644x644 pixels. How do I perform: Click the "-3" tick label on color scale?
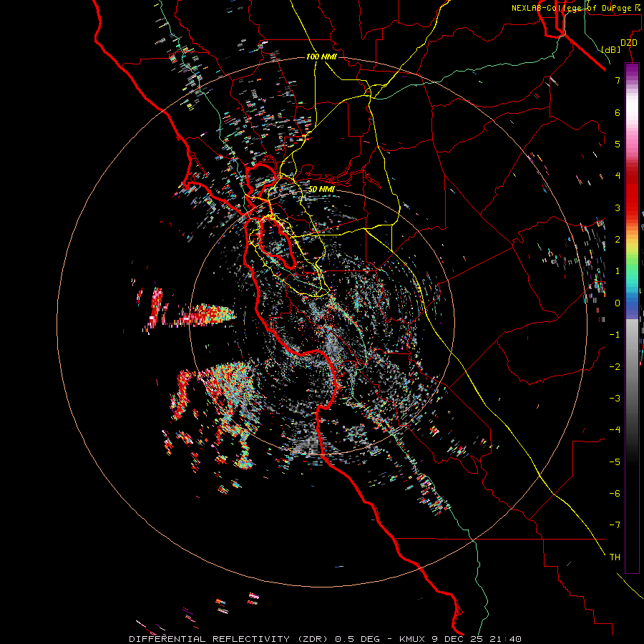pos(615,399)
